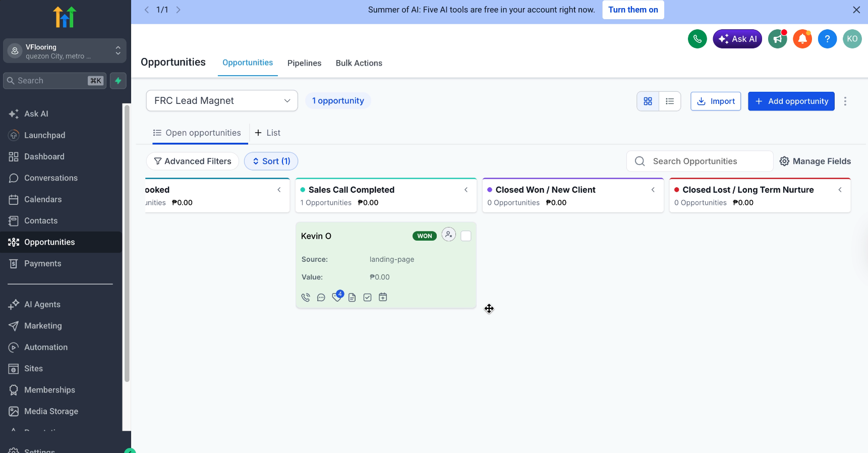Viewport: 868px width, 453px height.
Task: Click the green lightning quick actions icon
Action: (118, 81)
